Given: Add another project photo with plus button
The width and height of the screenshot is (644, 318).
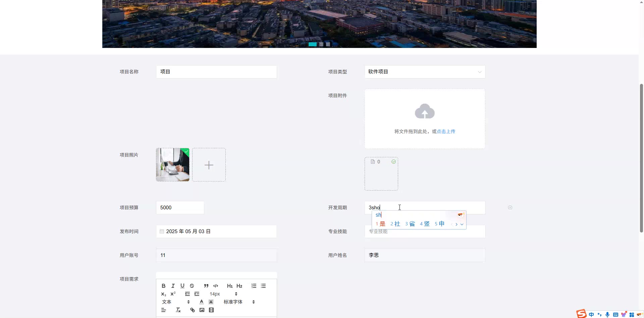Looking at the screenshot, I should [209, 165].
